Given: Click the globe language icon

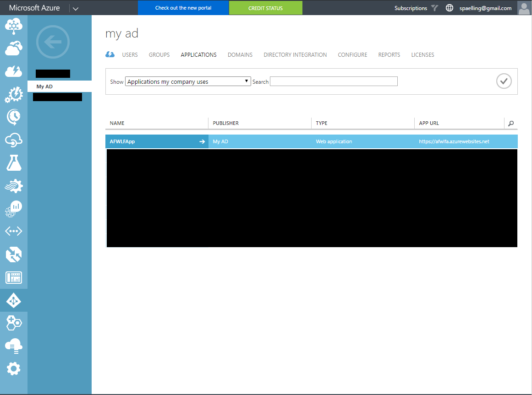Looking at the screenshot, I should (x=449, y=8).
